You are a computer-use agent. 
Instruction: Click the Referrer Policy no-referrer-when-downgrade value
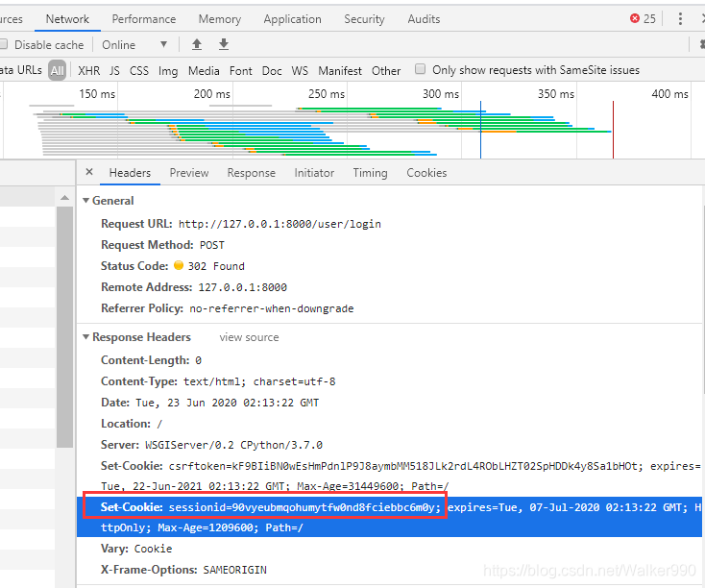coord(272,308)
